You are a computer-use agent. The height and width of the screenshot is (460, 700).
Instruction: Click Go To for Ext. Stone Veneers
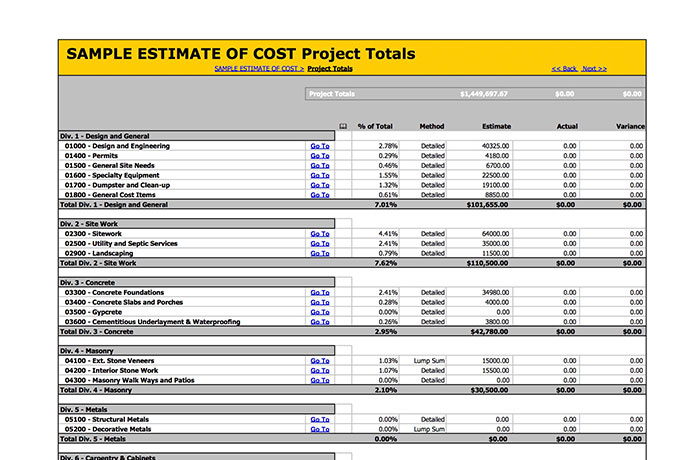click(x=319, y=360)
